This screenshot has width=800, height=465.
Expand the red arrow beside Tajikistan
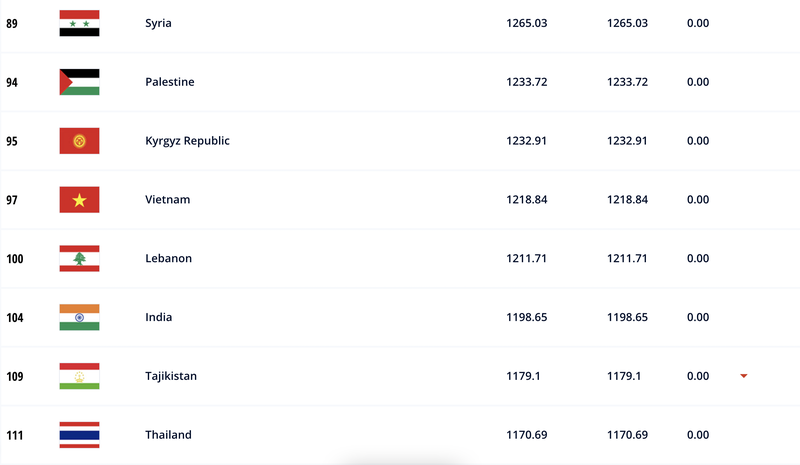pyautogui.click(x=744, y=376)
